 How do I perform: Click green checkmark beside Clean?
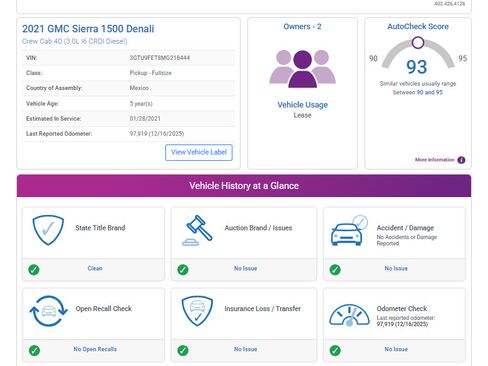coord(34,269)
